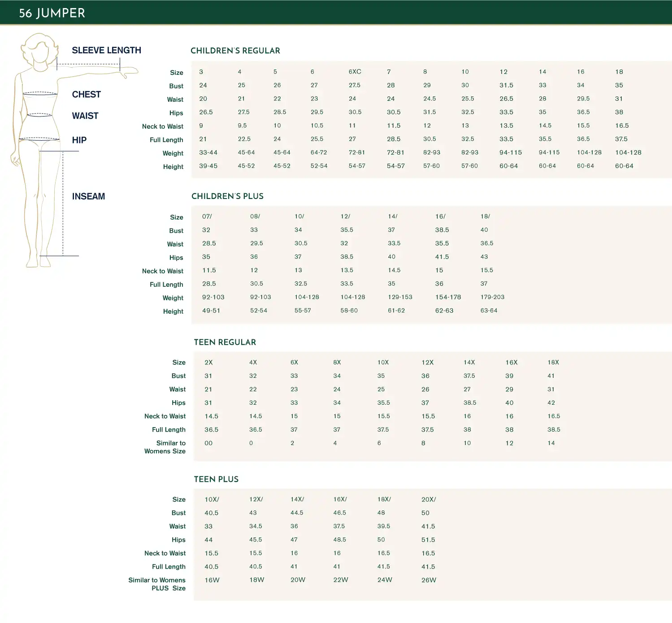This screenshot has height=623, width=672.
Task: Select the SLEEVE LENGTH diagram label
Action: click(x=106, y=50)
